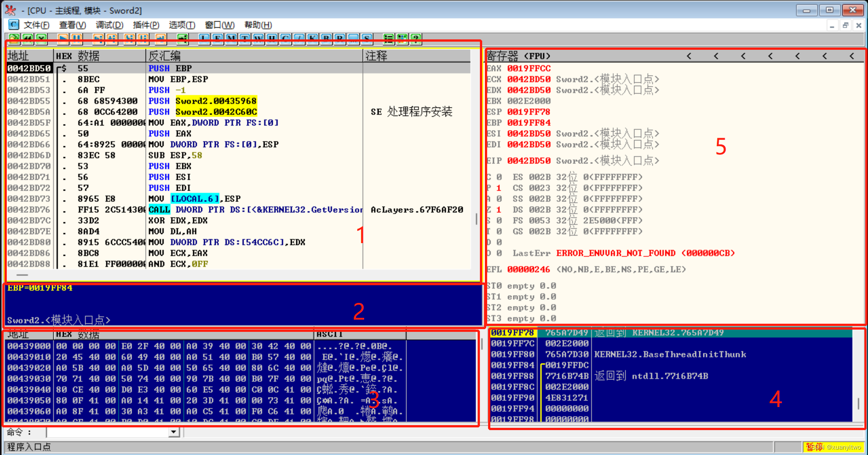Image resolution: width=868 pixels, height=455 pixels.
Task: Click the 注释 column header
Action: coord(417,56)
